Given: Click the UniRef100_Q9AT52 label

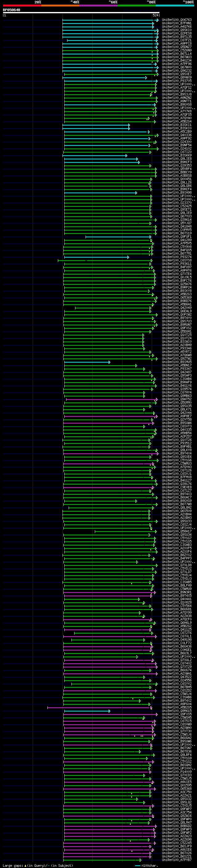Looking at the screenshot, I should point(177,399).
